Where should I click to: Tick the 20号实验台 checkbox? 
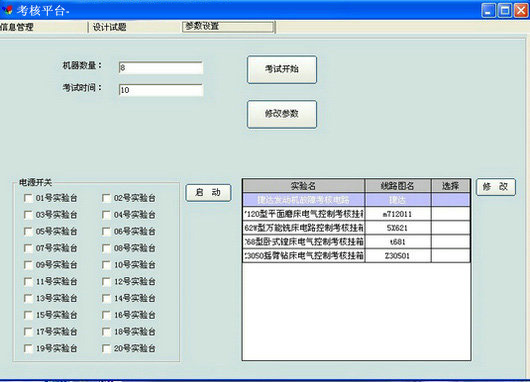[x=106, y=349]
